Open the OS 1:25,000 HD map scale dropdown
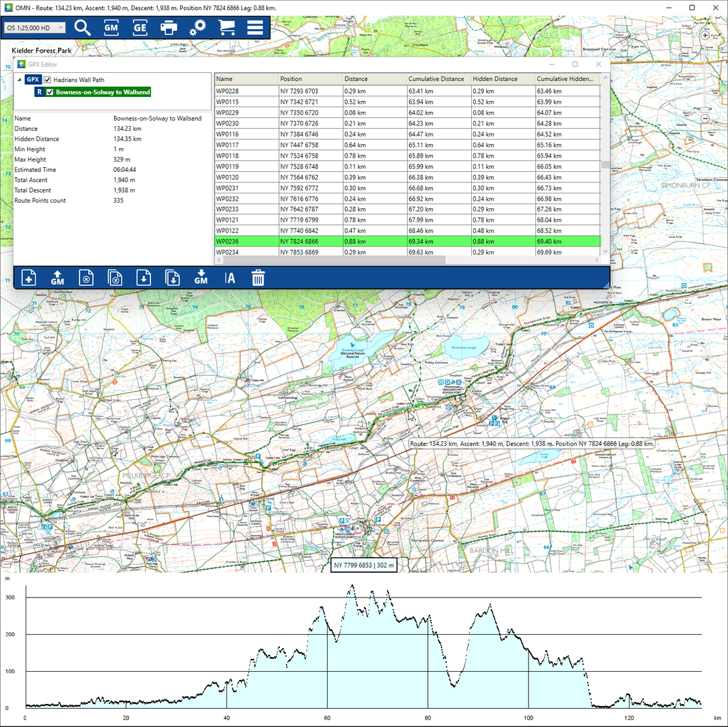728x727 pixels. coord(34,28)
